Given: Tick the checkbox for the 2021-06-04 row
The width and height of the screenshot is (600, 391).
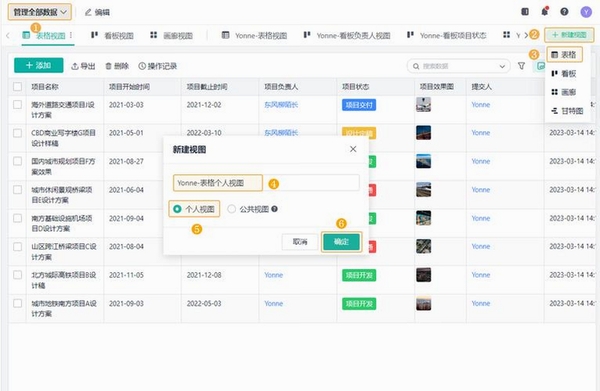Looking at the screenshot, I should [x=17, y=190].
